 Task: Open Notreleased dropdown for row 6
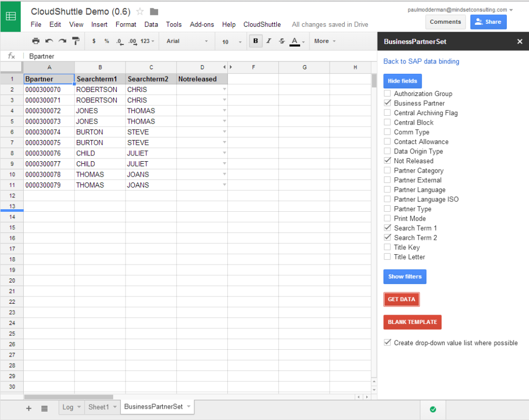click(x=224, y=132)
